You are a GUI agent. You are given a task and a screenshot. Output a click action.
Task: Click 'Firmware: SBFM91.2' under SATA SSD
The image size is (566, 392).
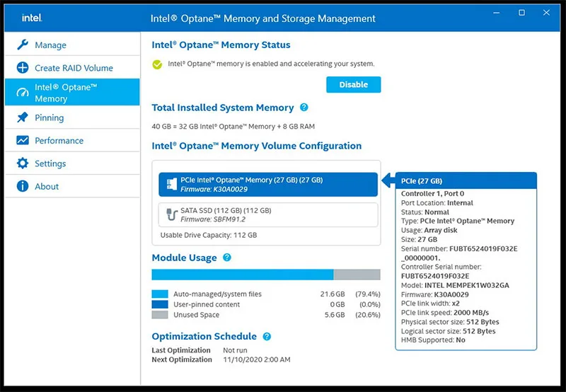tap(213, 219)
